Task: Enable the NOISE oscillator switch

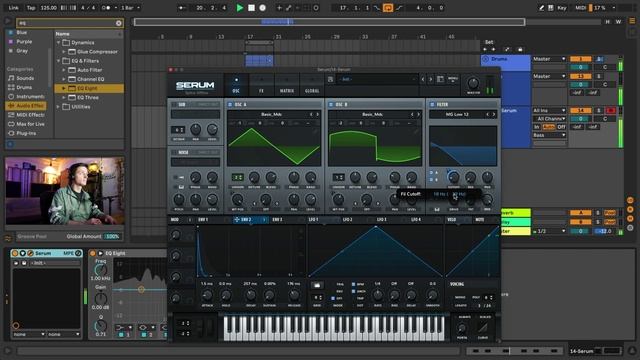Action: pyautogui.click(x=174, y=153)
